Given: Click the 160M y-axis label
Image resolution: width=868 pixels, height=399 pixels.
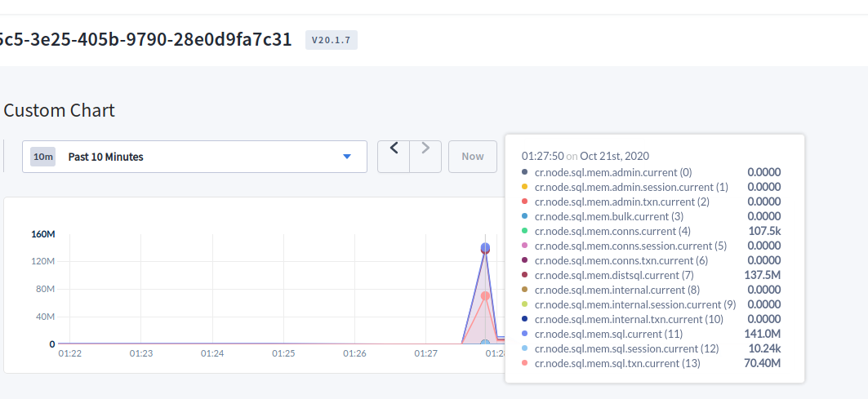Looking at the screenshot, I should [42, 234].
